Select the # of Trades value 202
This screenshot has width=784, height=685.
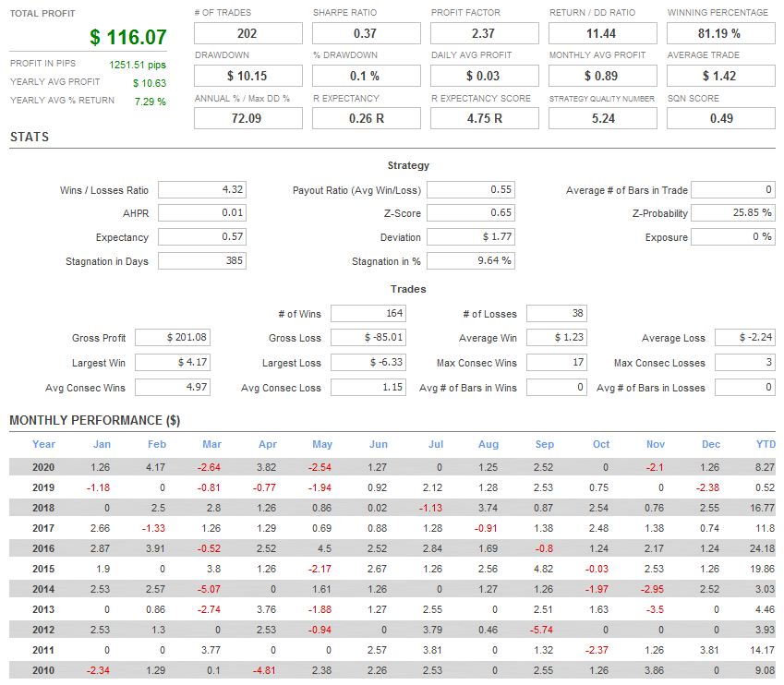click(x=248, y=33)
